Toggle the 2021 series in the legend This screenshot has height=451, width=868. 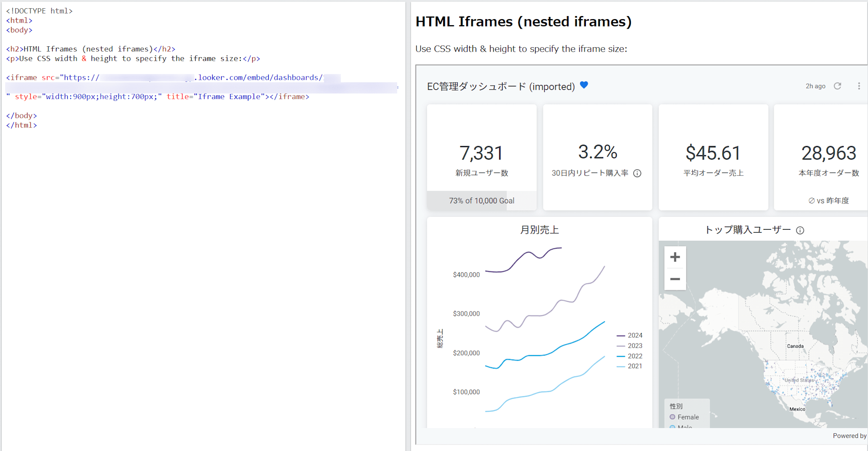630,366
